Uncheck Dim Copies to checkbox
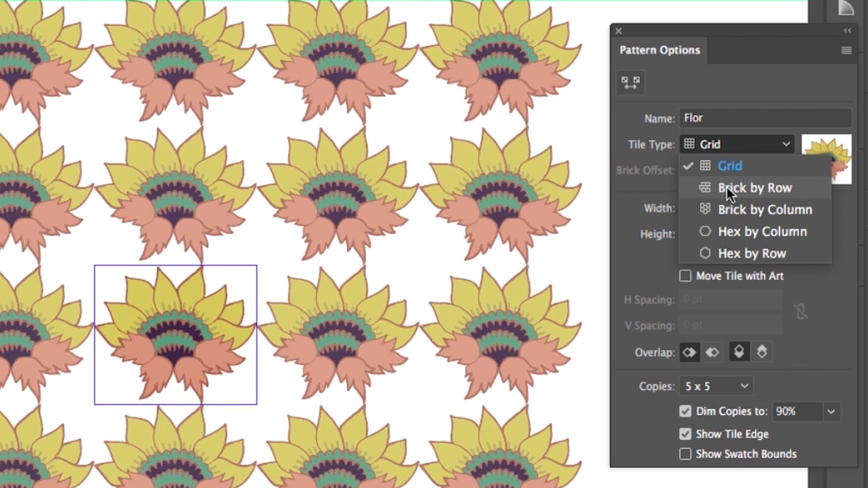 click(x=685, y=411)
